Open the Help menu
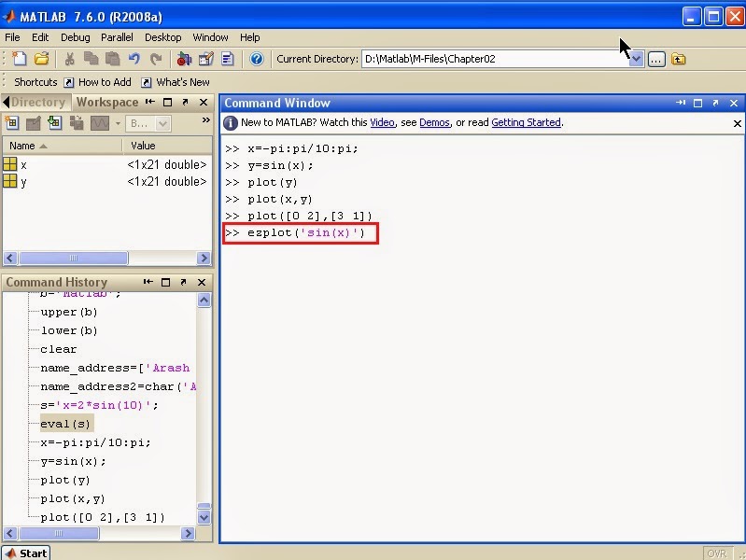The height and width of the screenshot is (560, 746). pyautogui.click(x=250, y=37)
